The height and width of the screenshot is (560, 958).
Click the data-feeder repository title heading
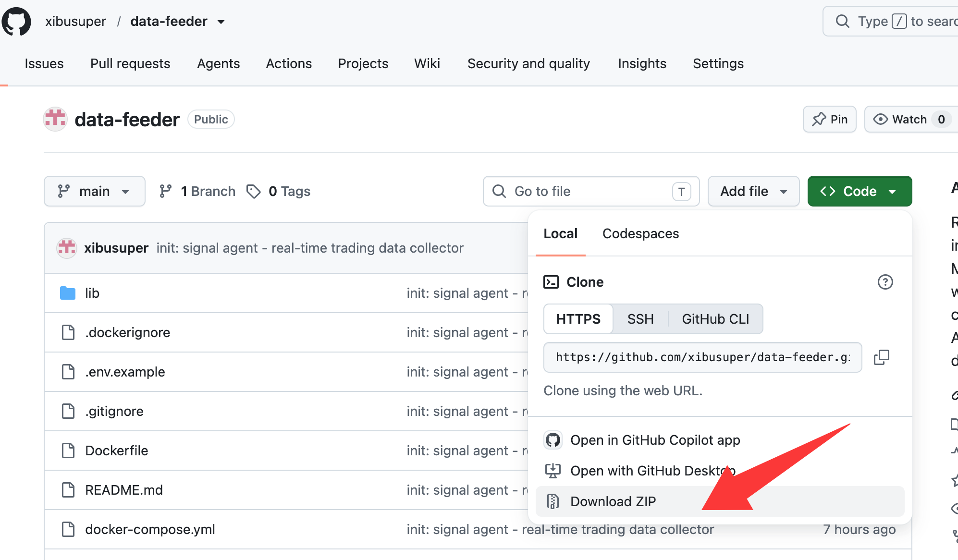point(127,120)
